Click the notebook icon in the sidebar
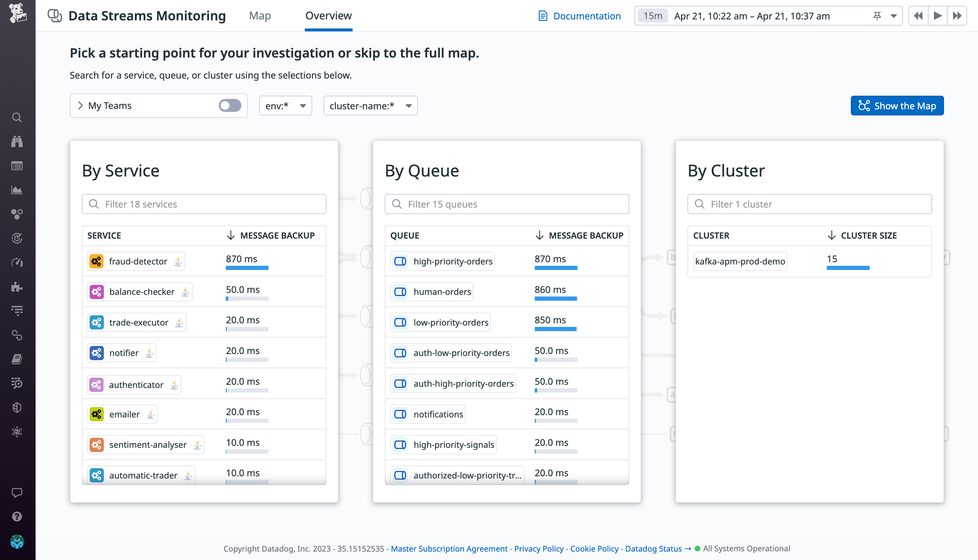 (17, 359)
